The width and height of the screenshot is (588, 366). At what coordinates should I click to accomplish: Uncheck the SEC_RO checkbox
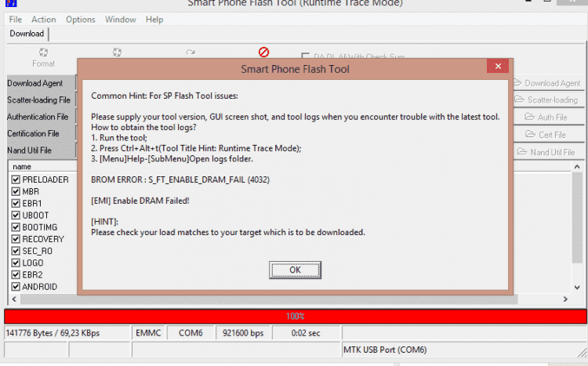click(16, 251)
